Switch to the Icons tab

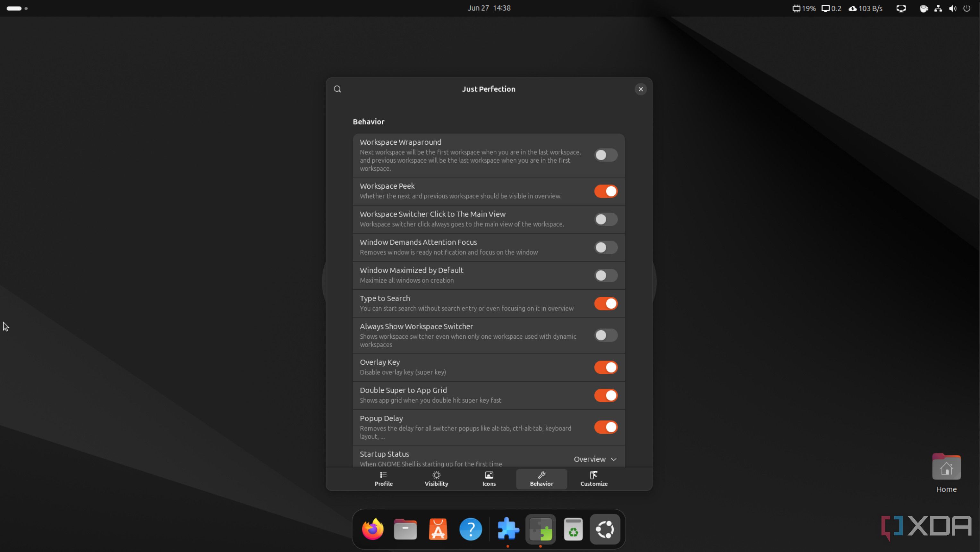[x=489, y=479]
